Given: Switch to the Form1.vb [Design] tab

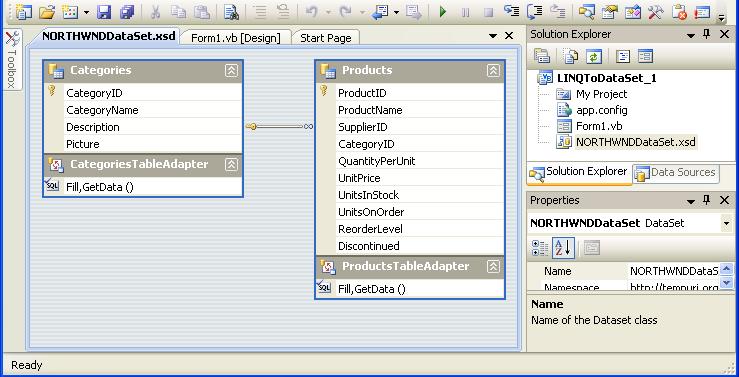Looking at the screenshot, I should [236, 38].
